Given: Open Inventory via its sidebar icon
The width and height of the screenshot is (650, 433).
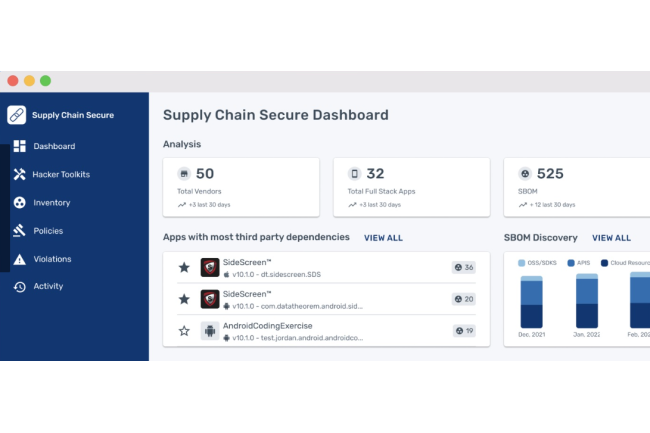Looking at the screenshot, I should click(x=19, y=203).
